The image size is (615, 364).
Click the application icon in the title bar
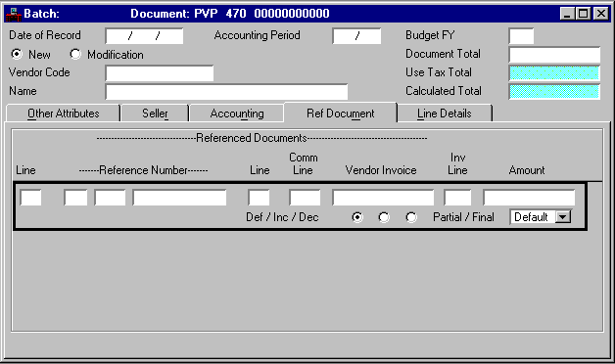(x=13, y=14)
